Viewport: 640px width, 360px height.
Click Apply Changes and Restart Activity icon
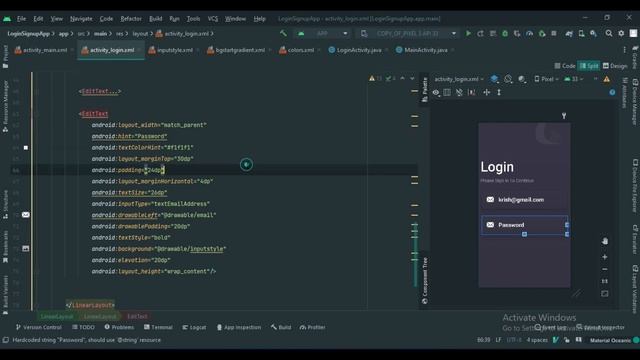[x=480, y=33]
